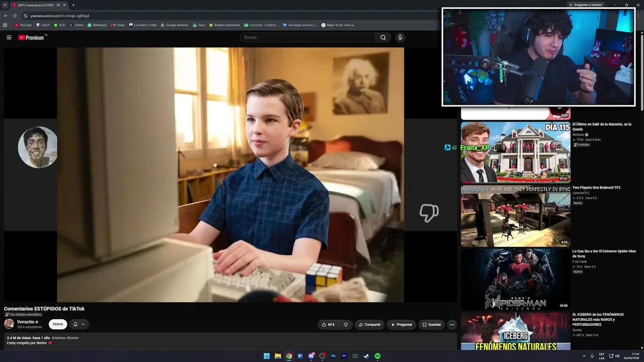
Task: Open Steam from the taskbar
Action: 366,356
